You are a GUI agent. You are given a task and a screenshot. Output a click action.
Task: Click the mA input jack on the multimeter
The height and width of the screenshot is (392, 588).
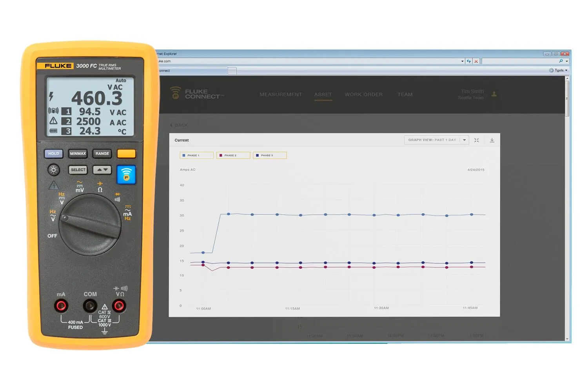click(61, 305)
